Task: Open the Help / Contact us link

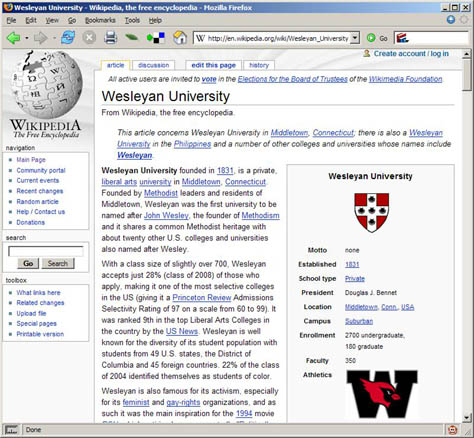Action: point(41,212)
